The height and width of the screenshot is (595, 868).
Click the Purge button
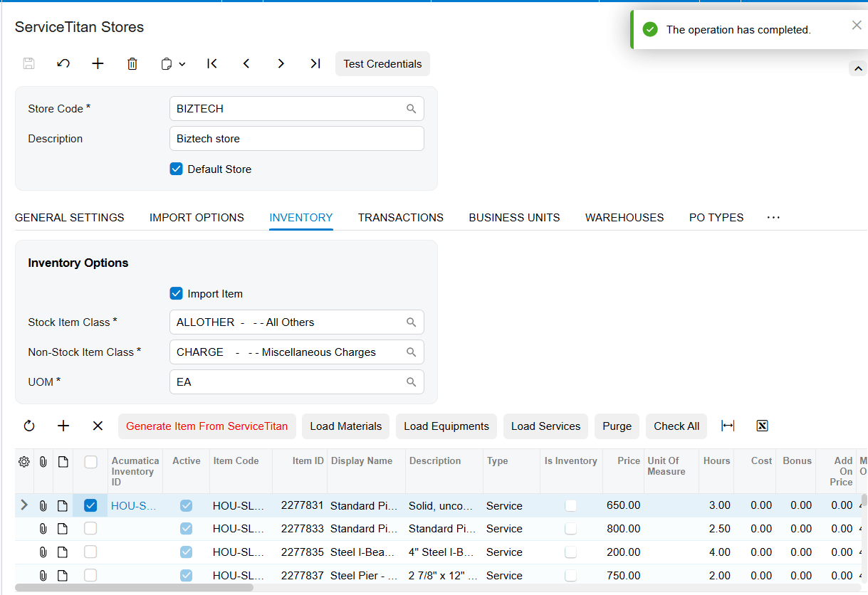coord(617,426)
